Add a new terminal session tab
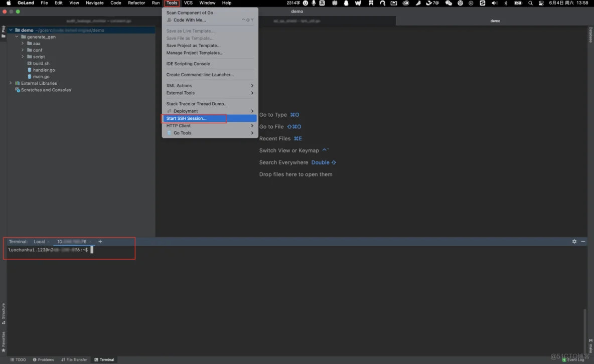This screenshot has width=594, height=364. point(100,242)
